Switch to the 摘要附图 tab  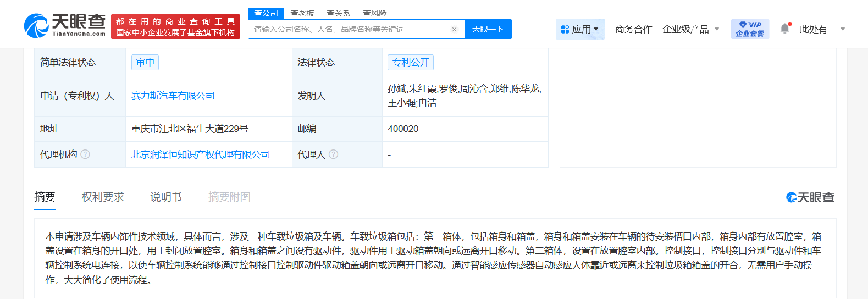229,197
